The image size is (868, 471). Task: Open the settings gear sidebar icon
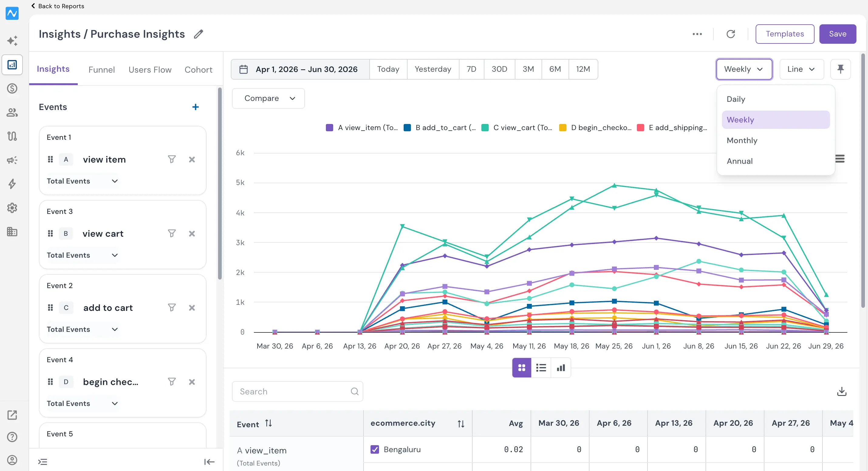tap(12, 208)
